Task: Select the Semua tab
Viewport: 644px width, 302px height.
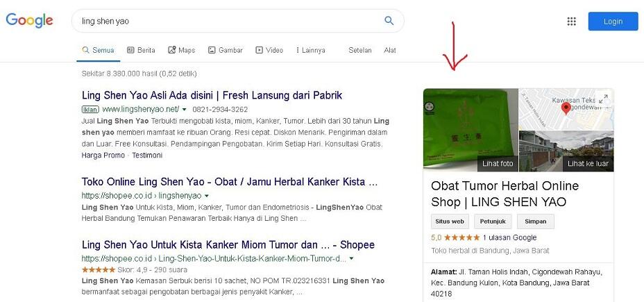Action: (x=98, y=50)
